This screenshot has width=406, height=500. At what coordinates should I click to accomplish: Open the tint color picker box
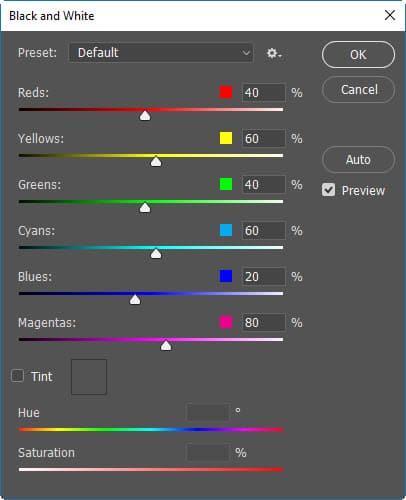click(x=89, y=377)
